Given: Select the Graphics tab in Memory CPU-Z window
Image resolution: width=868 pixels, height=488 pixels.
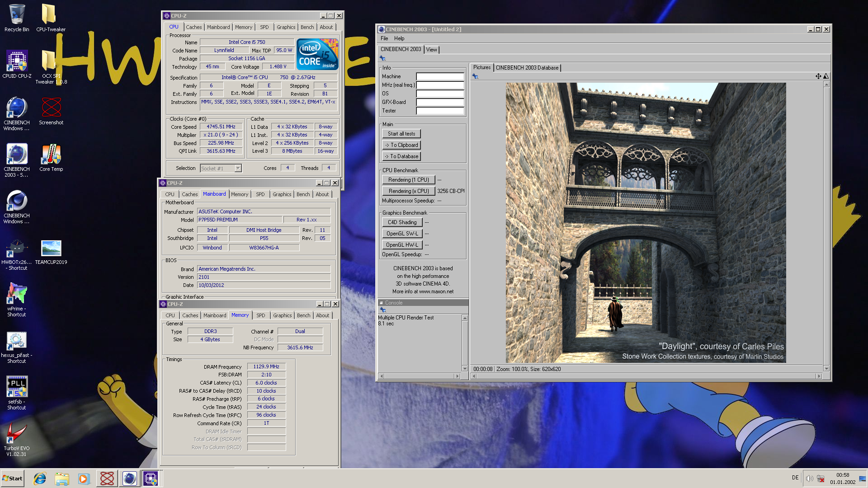Looking at the screenshot, I should pyautogui.click(x=283, y=315).
